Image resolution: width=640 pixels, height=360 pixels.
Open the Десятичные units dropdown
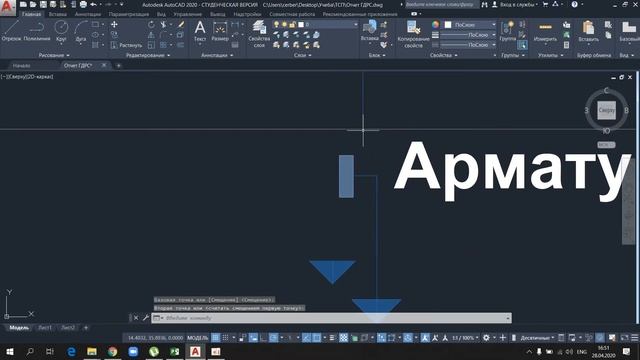537,338
